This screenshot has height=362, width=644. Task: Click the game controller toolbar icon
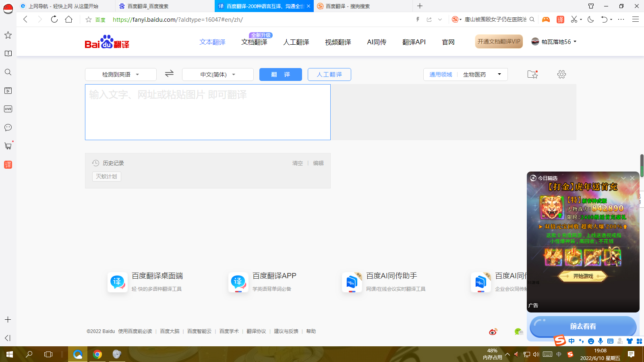click(x=546, y=19)
